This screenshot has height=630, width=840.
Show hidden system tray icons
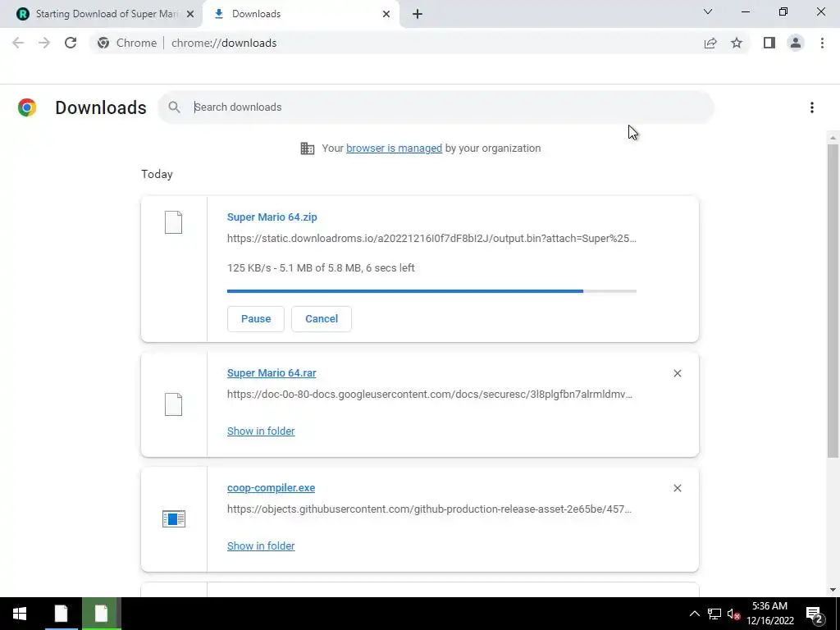(694, 614)
